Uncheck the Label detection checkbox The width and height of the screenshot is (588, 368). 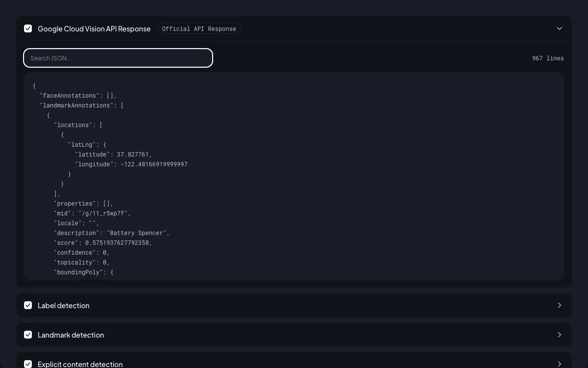point(28,305)
